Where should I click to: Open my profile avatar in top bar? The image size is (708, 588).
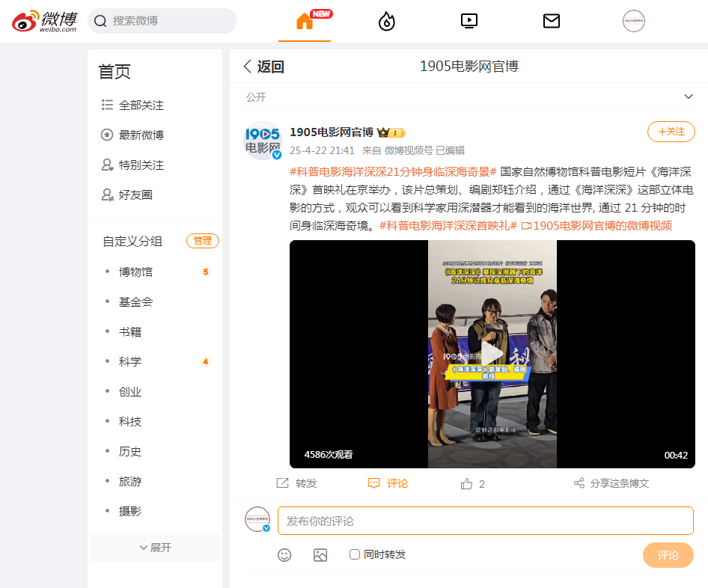(x=633, y=21)
